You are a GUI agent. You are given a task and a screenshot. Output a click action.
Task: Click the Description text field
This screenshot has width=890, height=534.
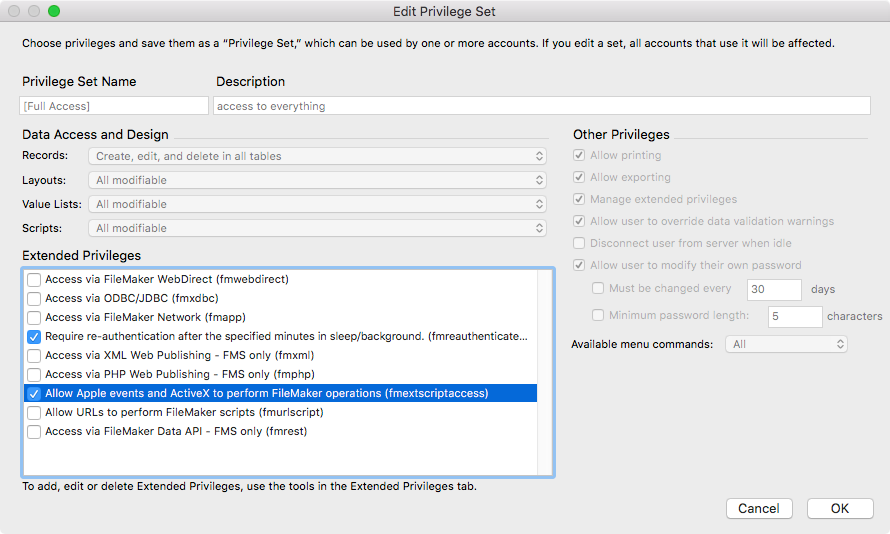pos(541,106)
